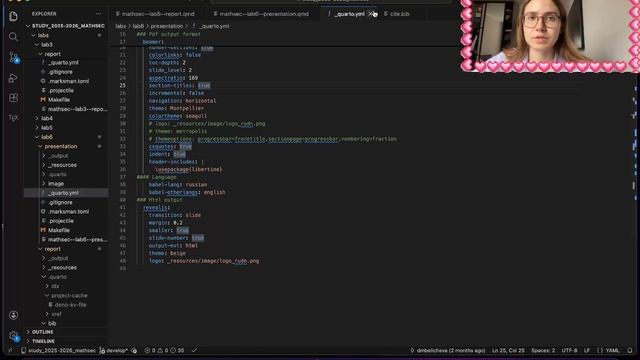The image size is (640, 360).
Task: Change end of line sequence LF
Action: click(587, 350)
